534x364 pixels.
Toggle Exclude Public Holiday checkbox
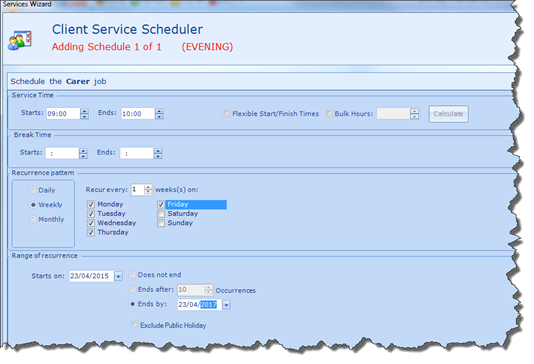tap(134, 325)
